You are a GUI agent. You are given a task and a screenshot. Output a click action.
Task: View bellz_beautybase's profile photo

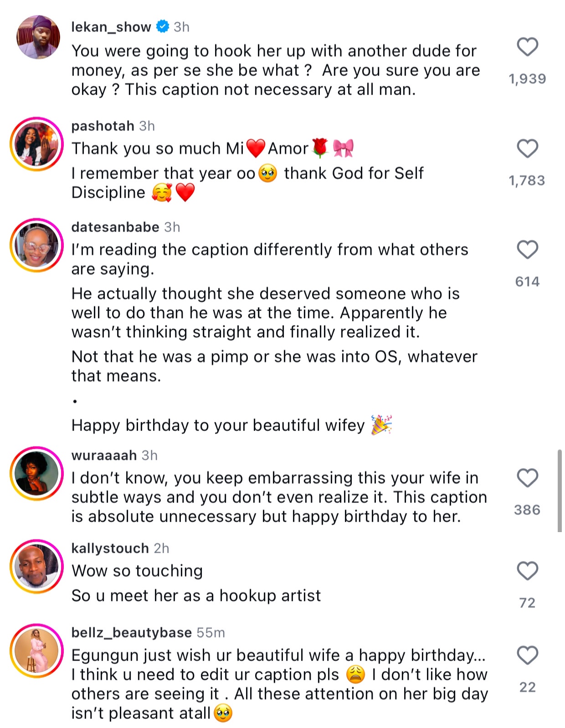click(x=37, y=651)
